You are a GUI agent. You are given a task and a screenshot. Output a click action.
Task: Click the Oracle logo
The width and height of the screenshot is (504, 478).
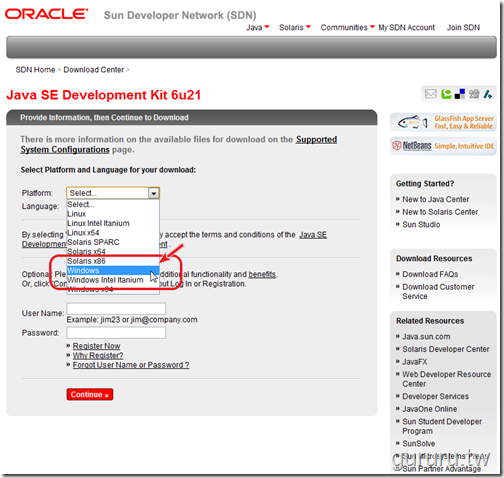tap(46, 14)
